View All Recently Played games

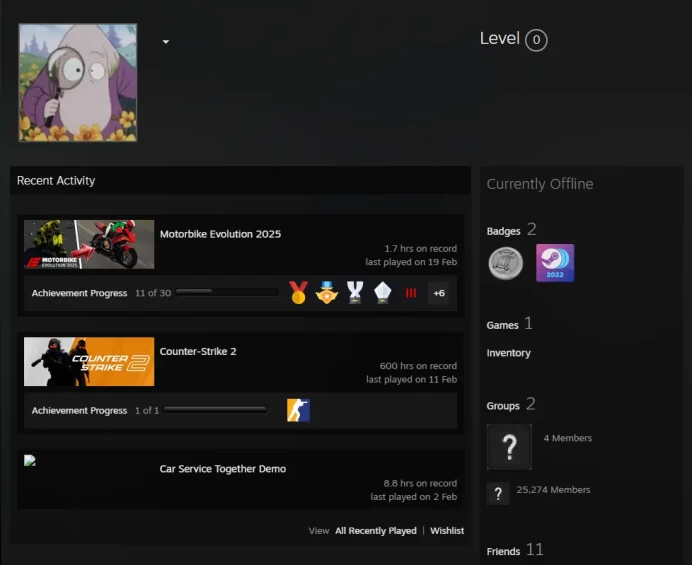coord(376,531)
